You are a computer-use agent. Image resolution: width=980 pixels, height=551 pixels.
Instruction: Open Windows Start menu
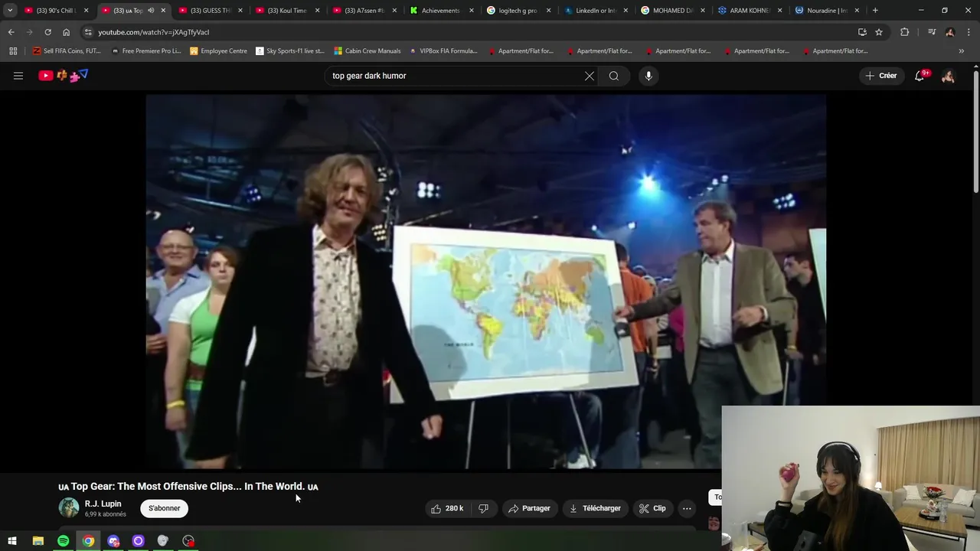click(x=12, y=541)
